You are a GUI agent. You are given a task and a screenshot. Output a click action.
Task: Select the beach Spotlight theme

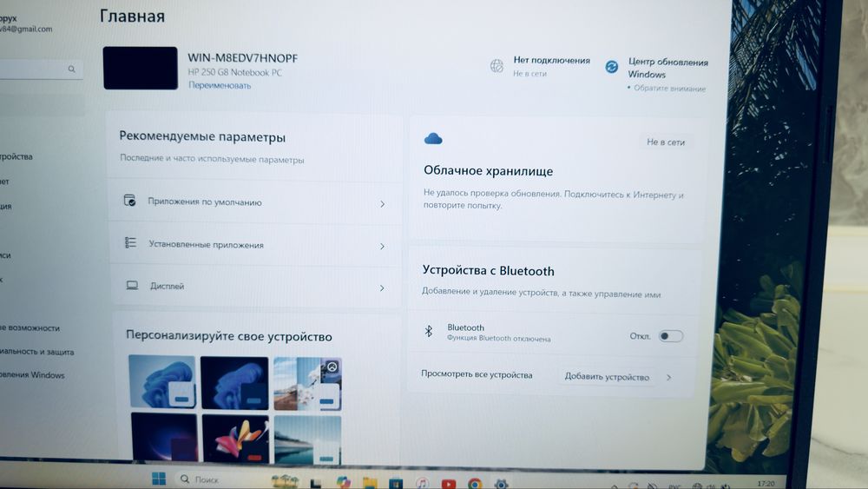click(307, 384)
